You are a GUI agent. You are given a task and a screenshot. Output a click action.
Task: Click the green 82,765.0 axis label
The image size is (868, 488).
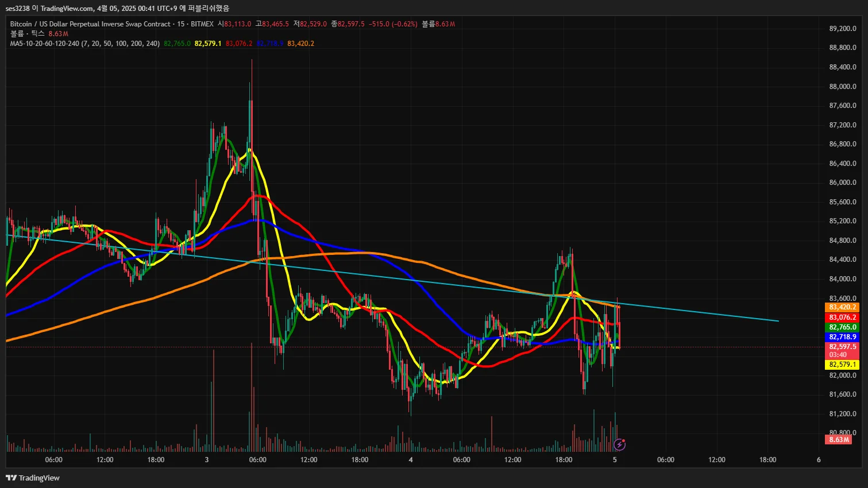click(x=842, y=327)
